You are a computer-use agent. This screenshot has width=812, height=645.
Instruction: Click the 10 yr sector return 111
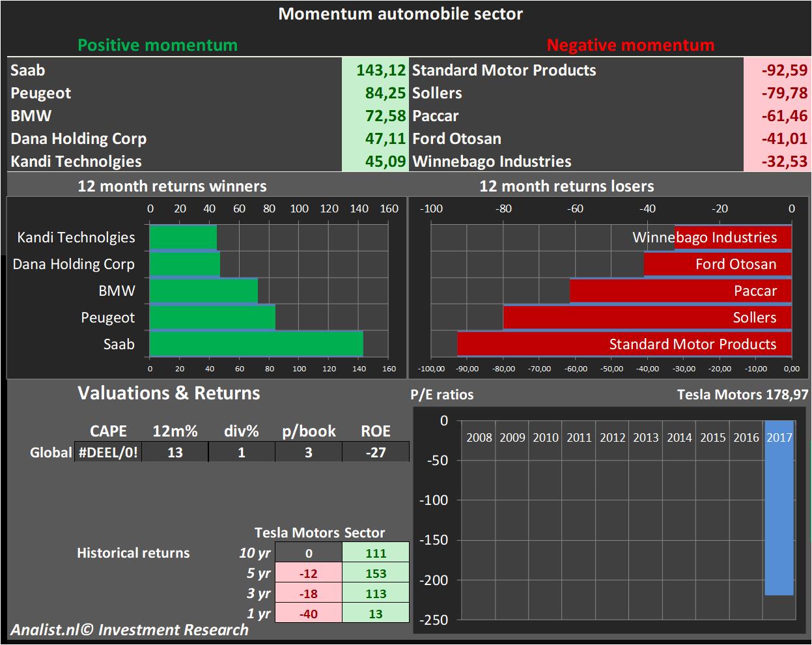(x=376, y=553)
